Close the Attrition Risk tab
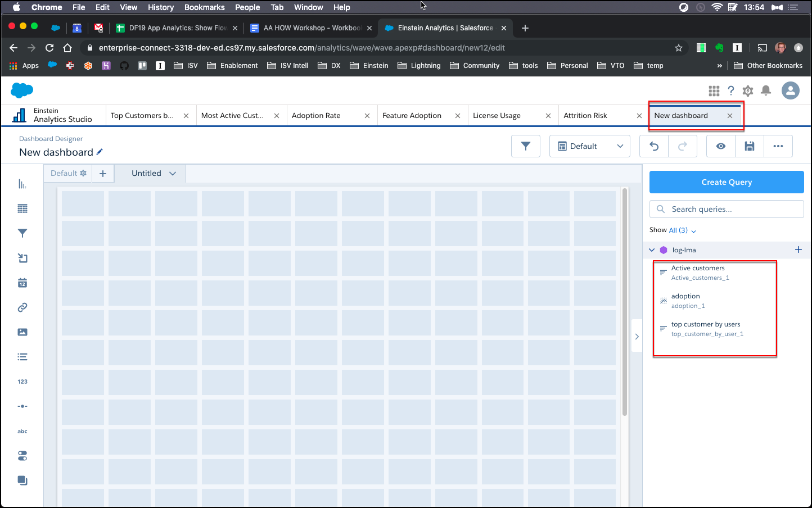Viewport: 812px width, 508px height. coord(639,116)
